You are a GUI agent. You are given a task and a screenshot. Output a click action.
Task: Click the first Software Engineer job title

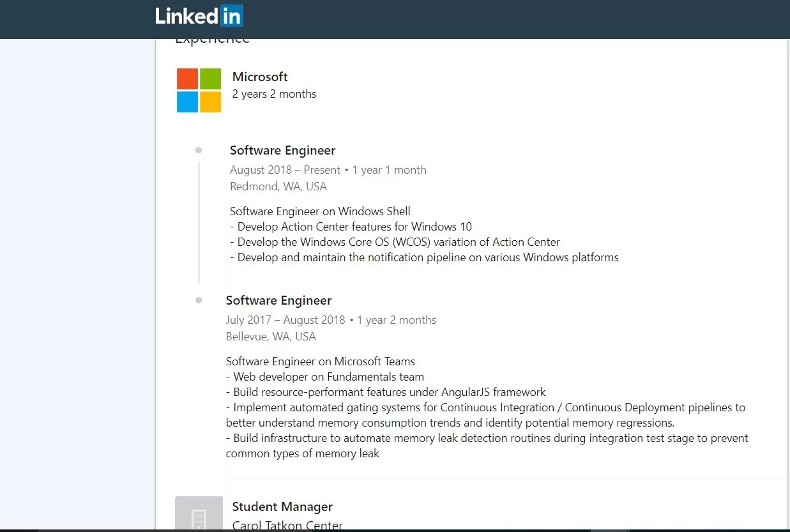tap(282, 150)
